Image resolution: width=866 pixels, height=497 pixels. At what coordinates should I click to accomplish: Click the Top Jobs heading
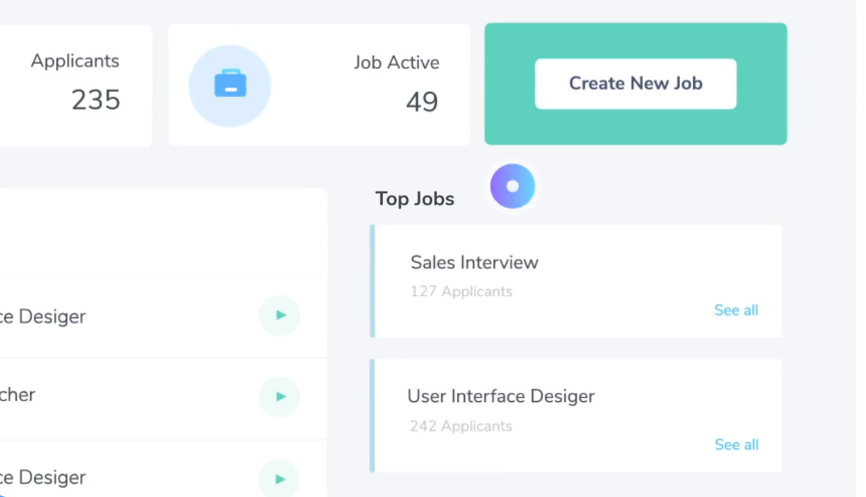tap(415, 199)
